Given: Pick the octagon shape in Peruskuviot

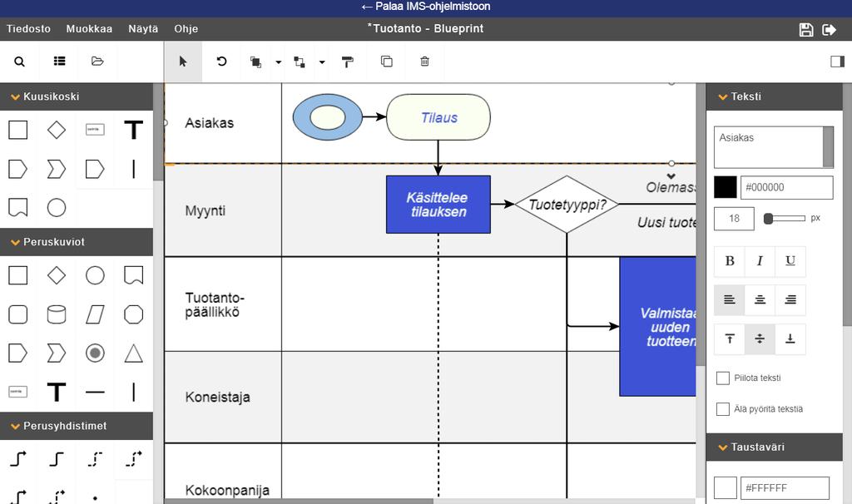Looking at the screenshot, I should coord(134,314).
